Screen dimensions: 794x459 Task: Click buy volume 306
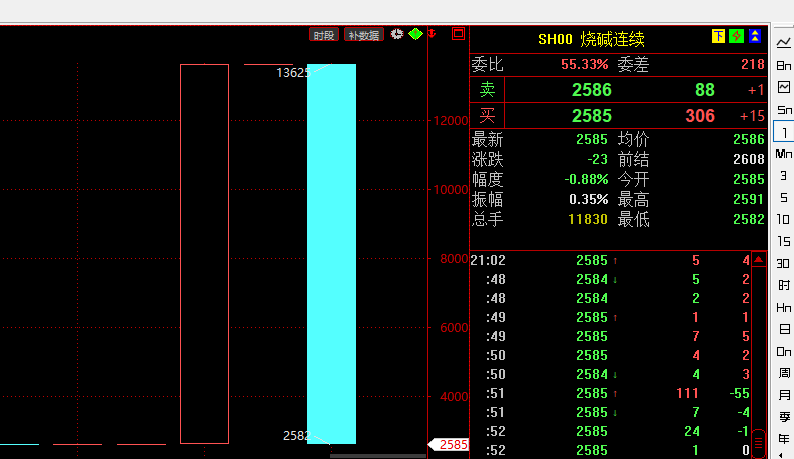click(700, 116)
